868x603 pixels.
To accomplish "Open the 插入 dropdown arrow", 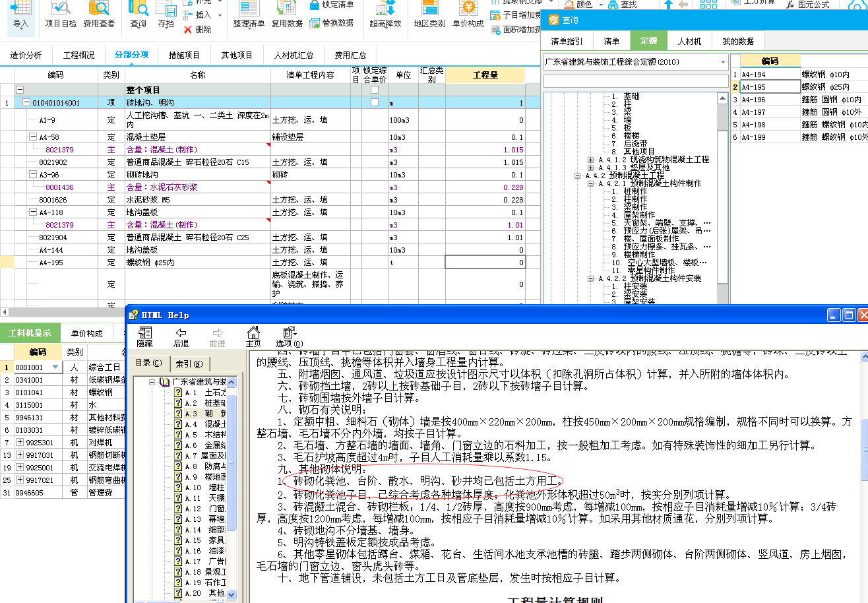I will coord(220,15).
